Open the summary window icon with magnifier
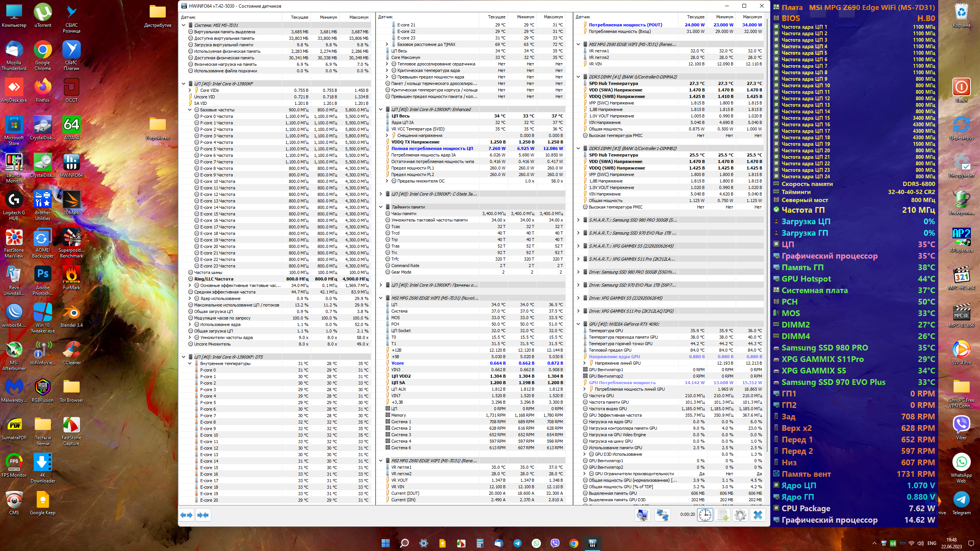Viewport: 980px width, 551px height. [x=642, y=515]
